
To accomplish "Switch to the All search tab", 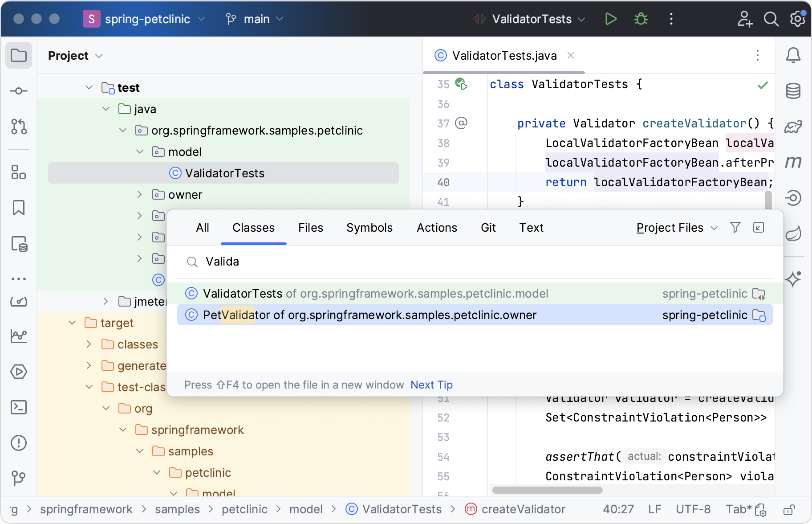I will pyautogui.click(x=203, y=228).
